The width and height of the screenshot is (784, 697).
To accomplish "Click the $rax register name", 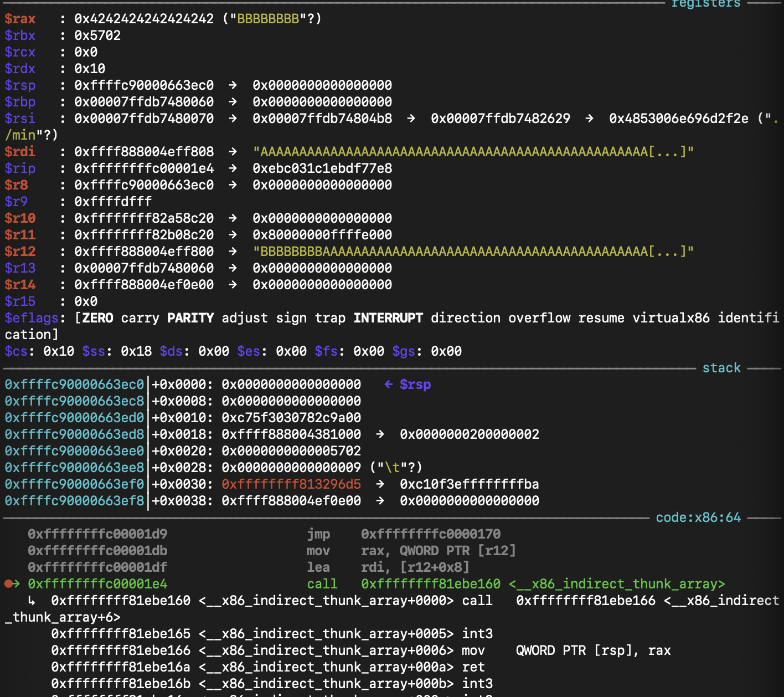I will point(20,19).
